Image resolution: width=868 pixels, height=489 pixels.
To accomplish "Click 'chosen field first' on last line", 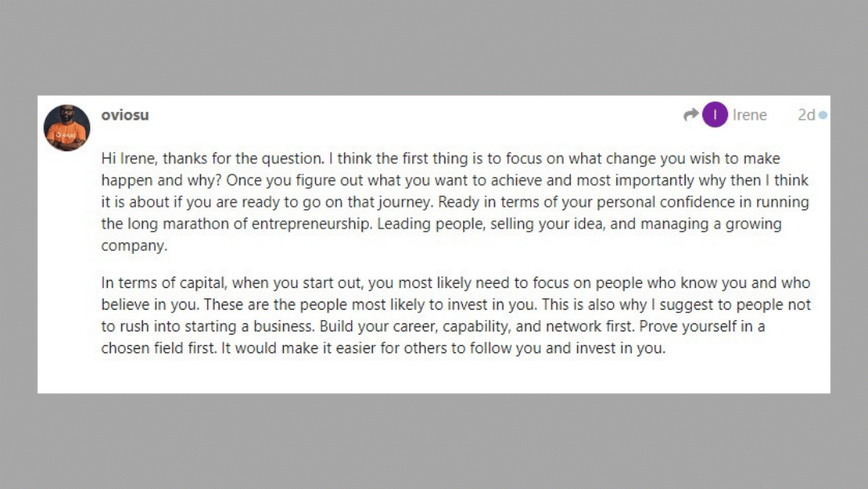I will [x=158, y=348].
